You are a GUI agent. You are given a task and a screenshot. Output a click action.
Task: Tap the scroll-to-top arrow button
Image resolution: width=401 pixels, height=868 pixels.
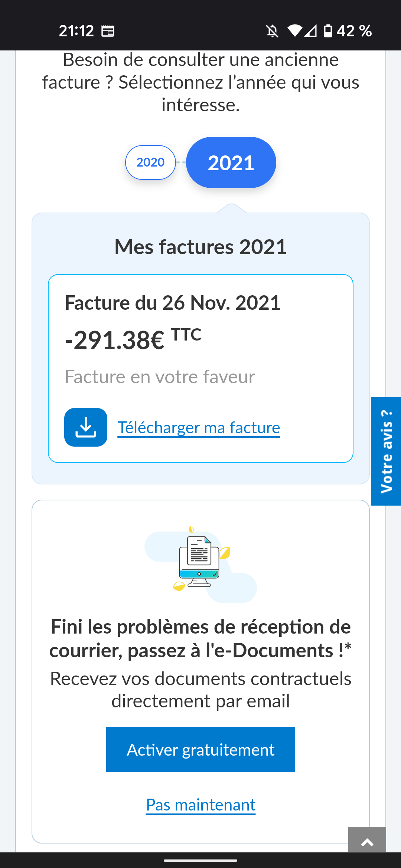(367, 841)
